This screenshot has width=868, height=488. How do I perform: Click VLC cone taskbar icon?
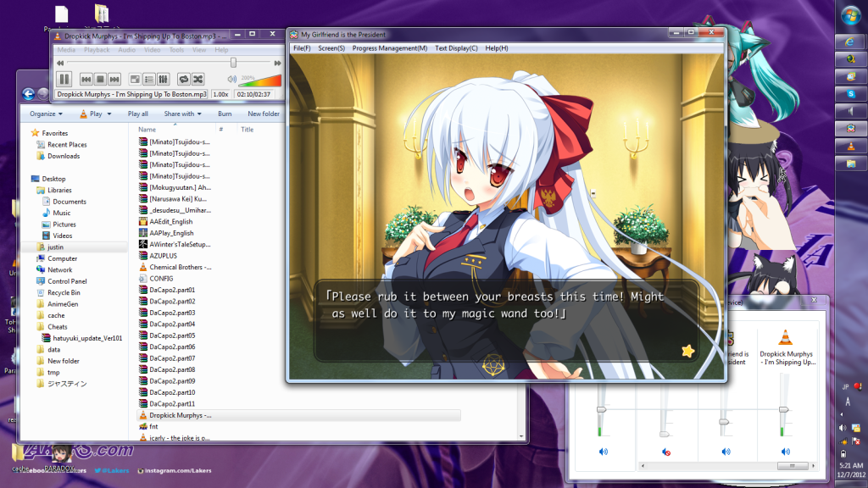851,147
